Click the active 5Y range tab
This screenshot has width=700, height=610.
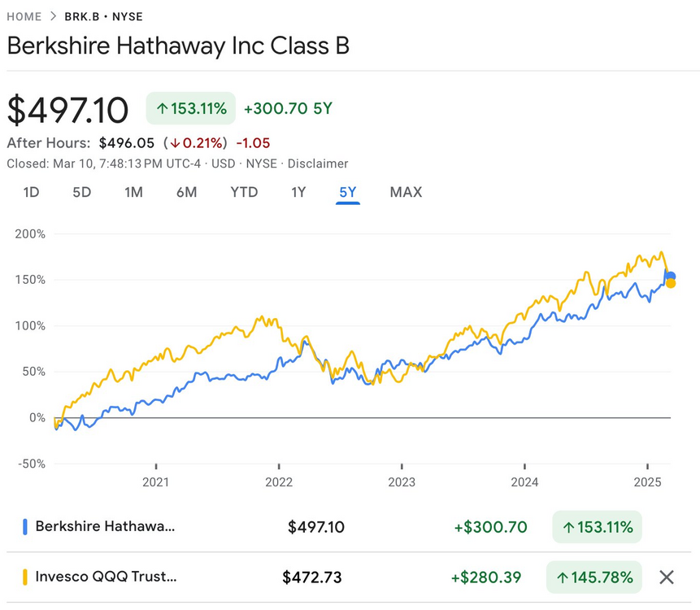348,193
